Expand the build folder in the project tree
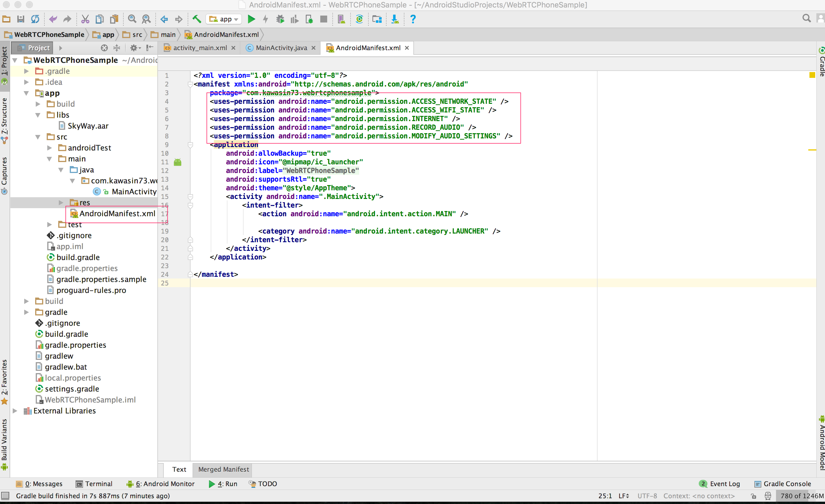Viewport: 825px width, 504px height. pos(37,104)
